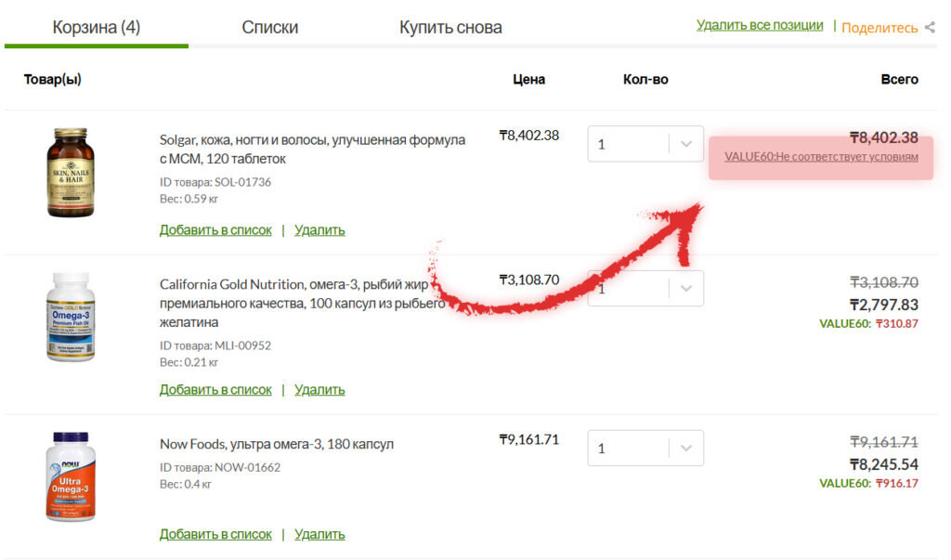Click VALUE60:Не соответствует условиям link

coord(821,157)
